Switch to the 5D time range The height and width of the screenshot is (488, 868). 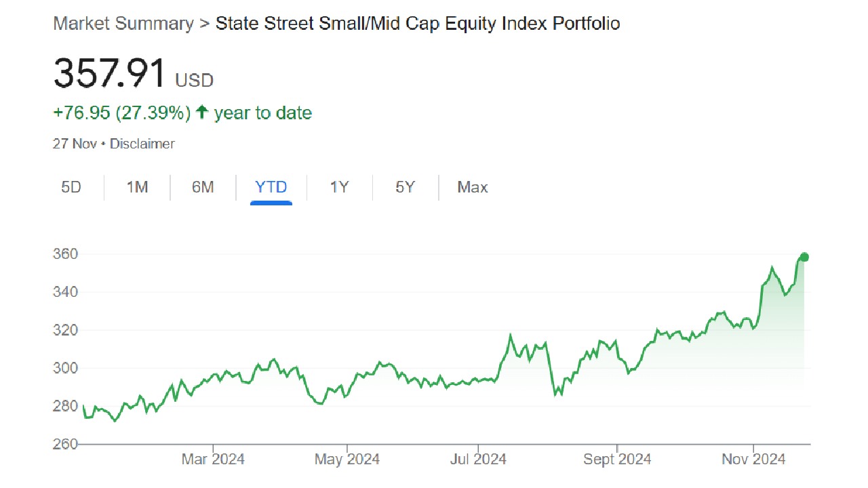pyautogui.click(x=71, y=187)
